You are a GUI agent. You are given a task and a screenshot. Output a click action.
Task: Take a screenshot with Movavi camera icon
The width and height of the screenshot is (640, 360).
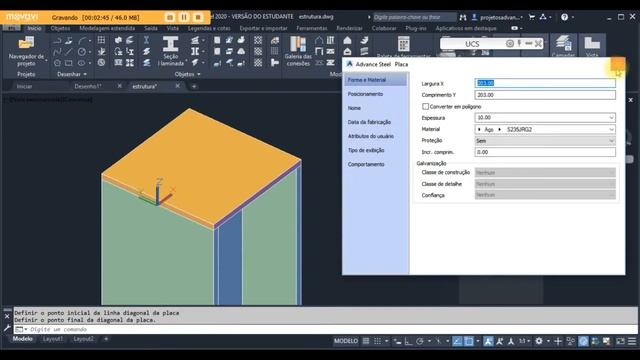point(170,17)
